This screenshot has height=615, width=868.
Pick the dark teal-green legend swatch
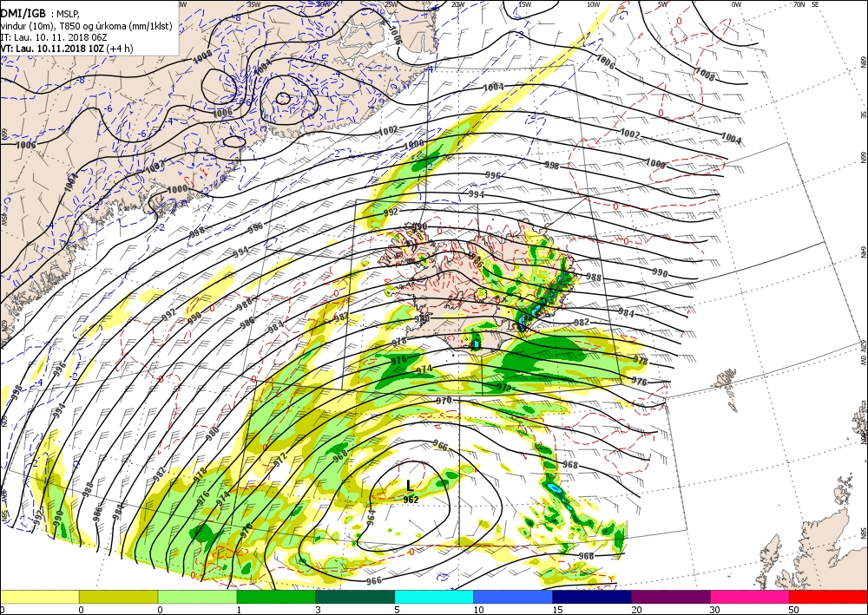coord(355,597)
